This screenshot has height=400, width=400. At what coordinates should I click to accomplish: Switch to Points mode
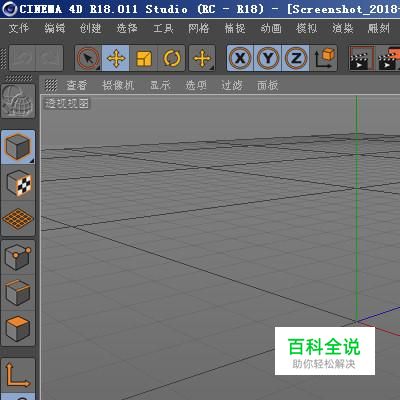point(18,257)
